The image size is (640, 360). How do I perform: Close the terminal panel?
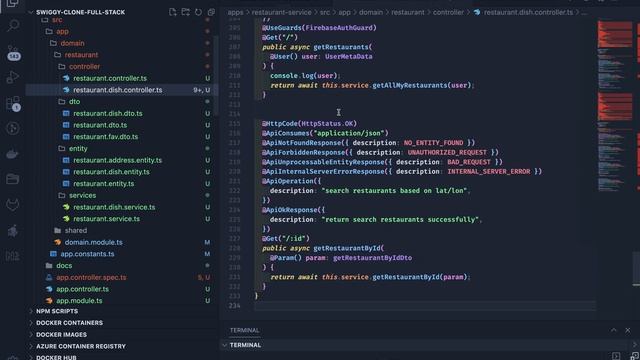tap(628, 330)
